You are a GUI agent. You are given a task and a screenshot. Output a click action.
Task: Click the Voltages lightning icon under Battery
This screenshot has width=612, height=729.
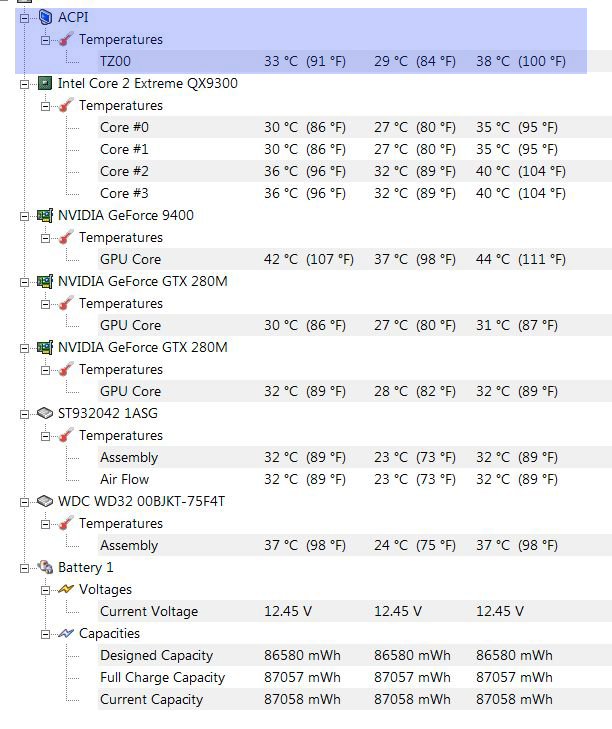[x=66, y=589]
